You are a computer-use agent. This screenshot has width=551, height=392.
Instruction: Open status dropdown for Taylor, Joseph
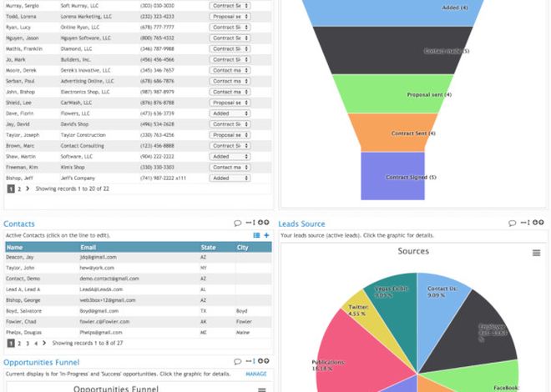pyautogui.click(x=230, y=135)
